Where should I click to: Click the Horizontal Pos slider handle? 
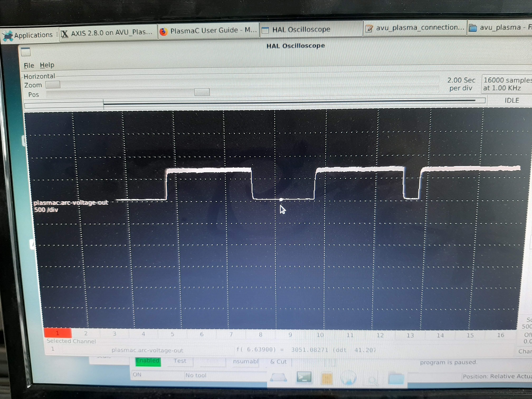[x=202, y=92]
